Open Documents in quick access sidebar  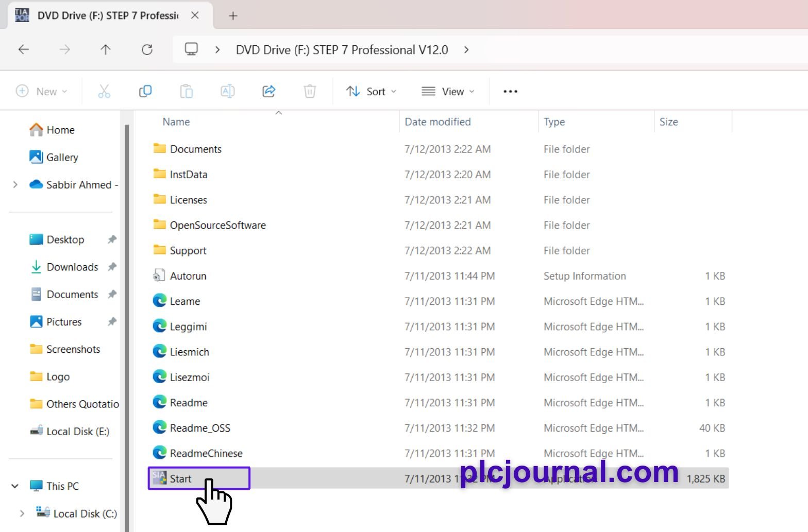(64, 294)
